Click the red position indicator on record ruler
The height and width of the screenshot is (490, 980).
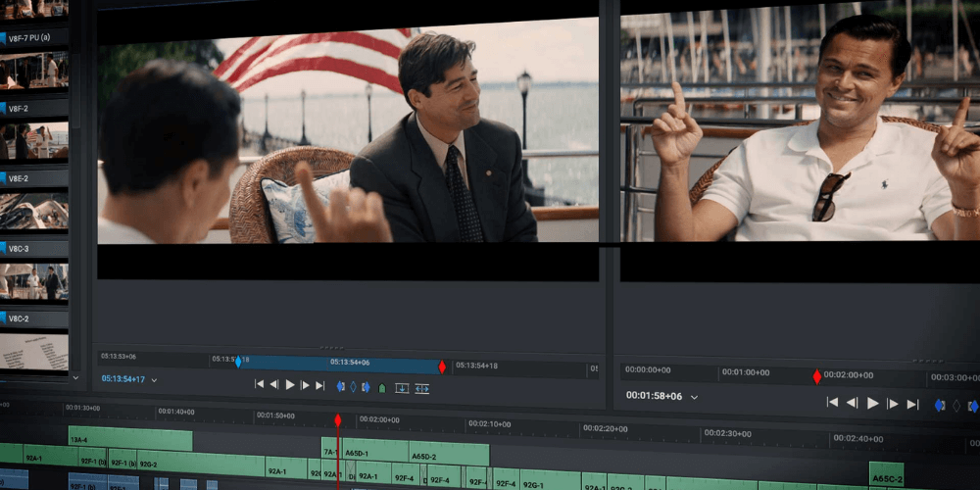[x=816, y=376]
